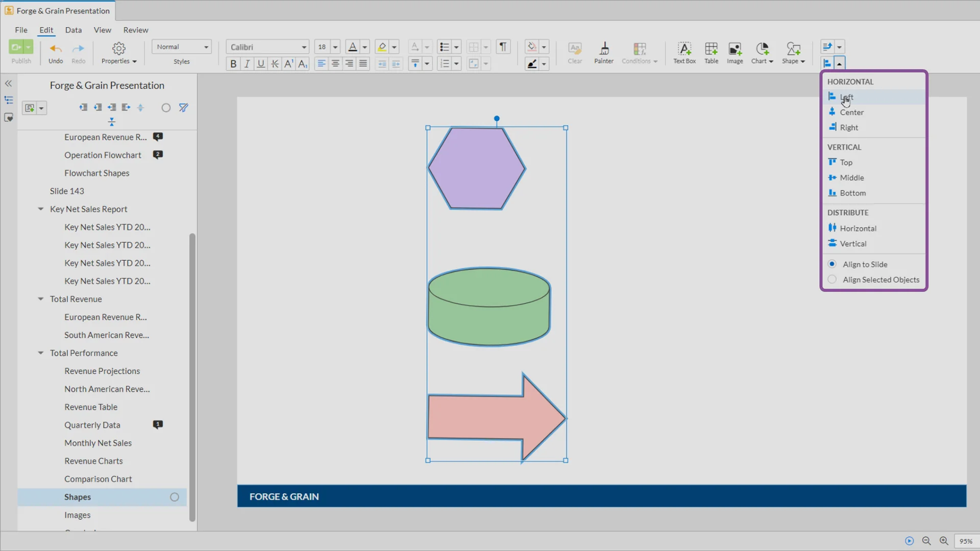Select Align Selected Objects radio button

(x=832, y=280)
